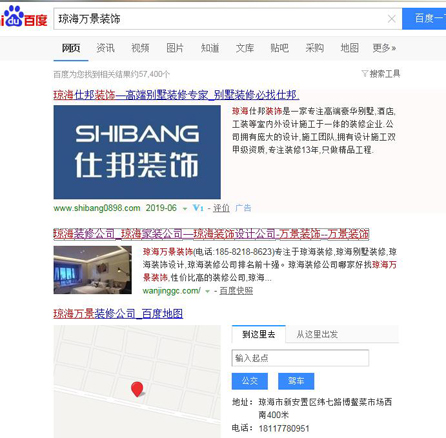Viewport: 446px width, 438px height.
Task: Open the 百度快照 cached page link
Action: (x=236, y=291)
